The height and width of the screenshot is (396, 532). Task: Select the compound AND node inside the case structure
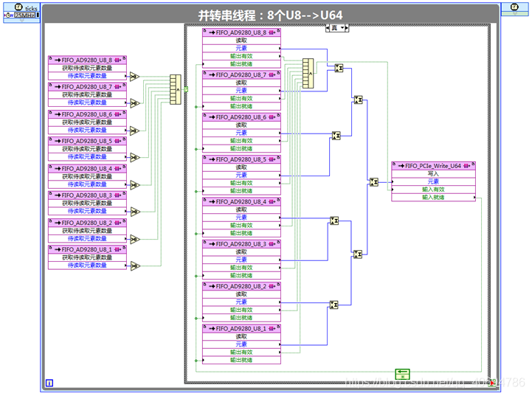pos(308,73)
